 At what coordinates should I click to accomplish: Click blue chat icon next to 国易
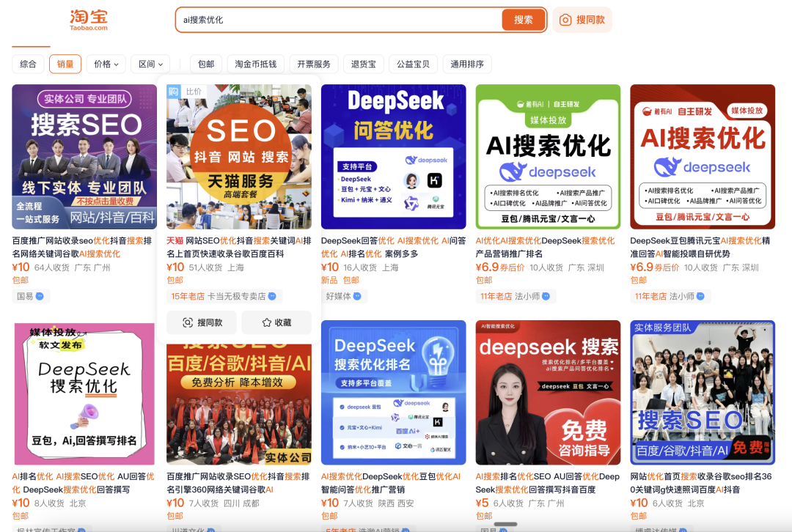40,296
